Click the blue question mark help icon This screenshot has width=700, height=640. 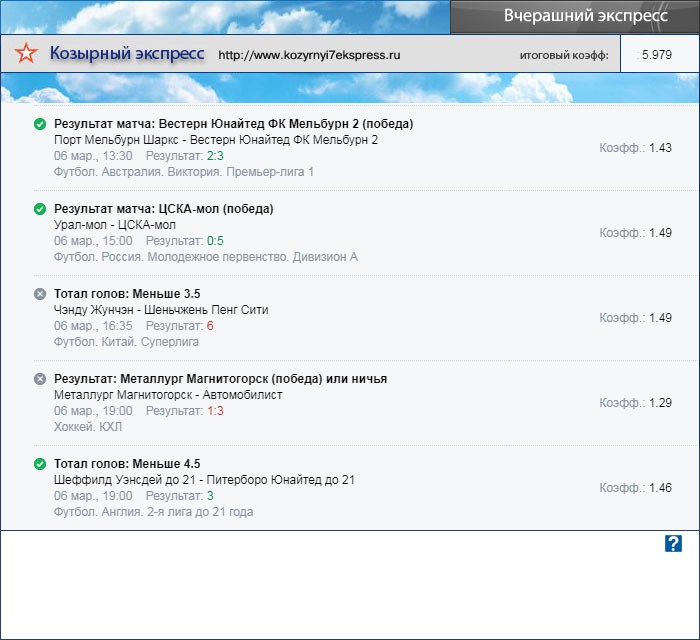pos(673,543)
